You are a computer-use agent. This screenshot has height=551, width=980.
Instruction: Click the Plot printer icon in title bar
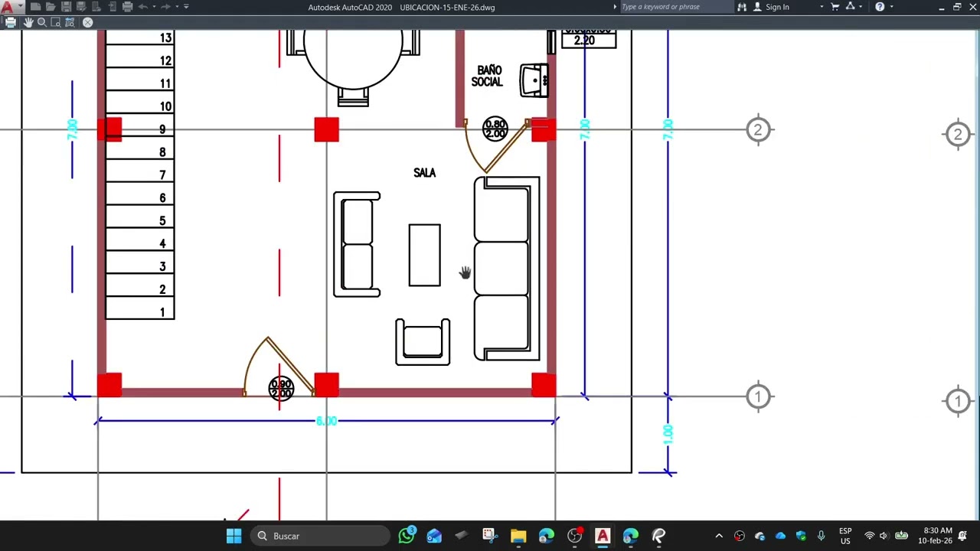(x=127, y=7)
